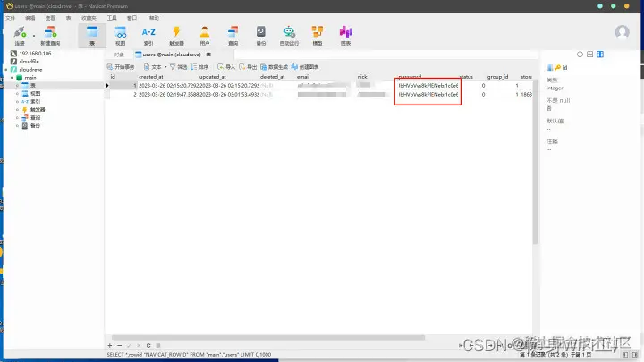Select the A-Z Index (索引) toolbar icon

[x=148, y=36]
